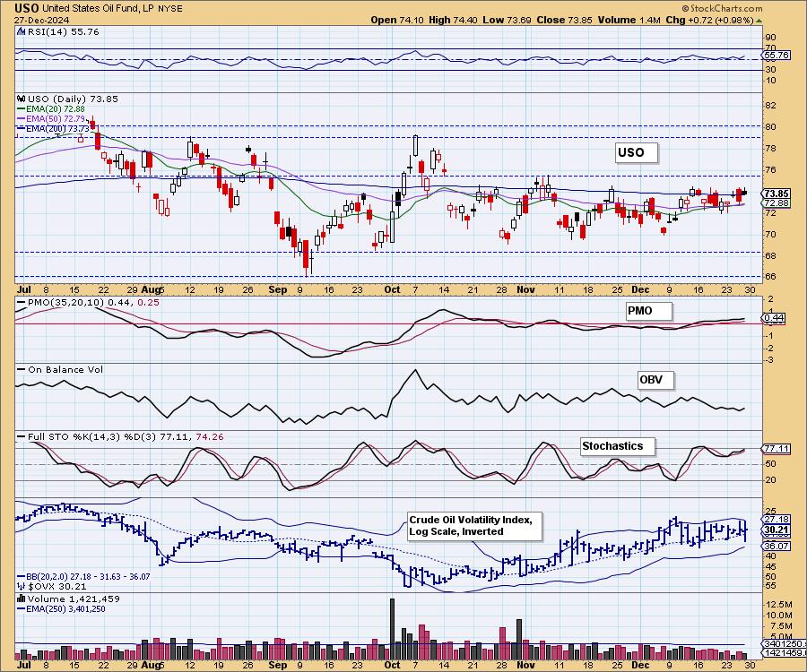Click the 73.85 price tag on right axis
The width and height of the screenshot is (807, 672).
[x=776, y=194]
